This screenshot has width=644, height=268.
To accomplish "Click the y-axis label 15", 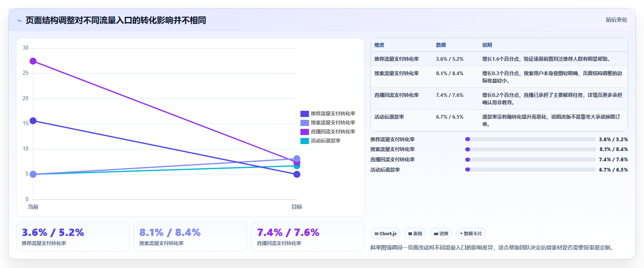I will pos(25,124).
